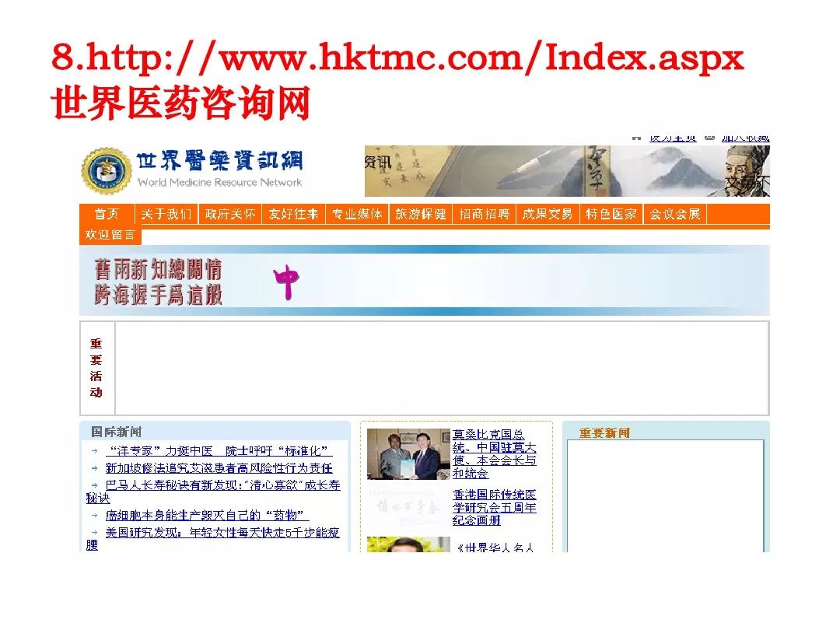The image size is (840, 630).
Task: Open the 首页 home menu item
Action: 107,215
